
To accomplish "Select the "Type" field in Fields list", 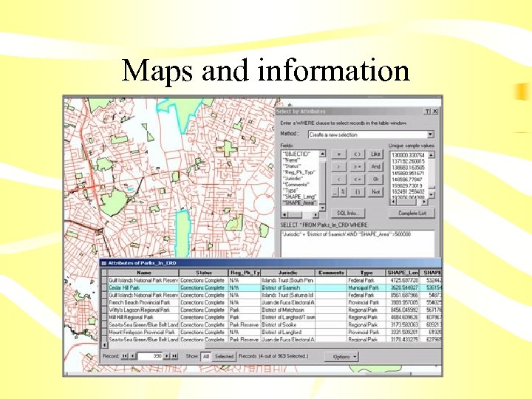I will [300, 191].
